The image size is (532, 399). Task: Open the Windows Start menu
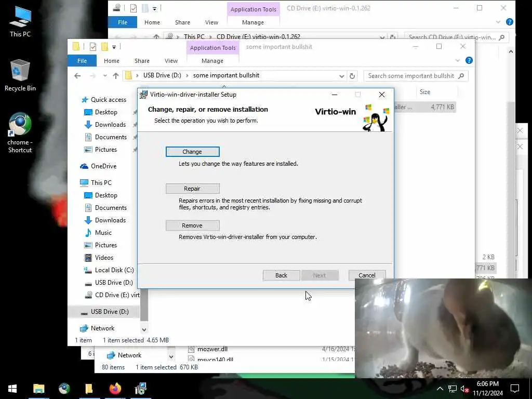click(x=12, y=389)
